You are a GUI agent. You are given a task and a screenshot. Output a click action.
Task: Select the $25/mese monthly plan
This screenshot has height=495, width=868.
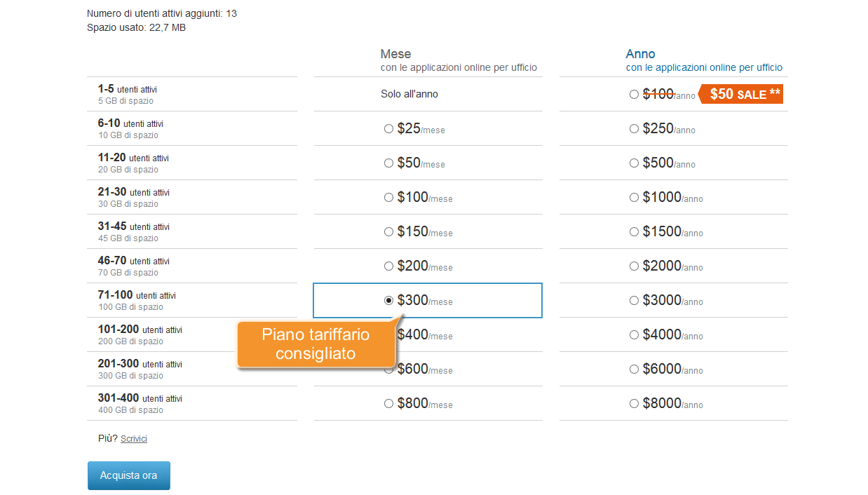pyautogui.click(x=388, y=128)
